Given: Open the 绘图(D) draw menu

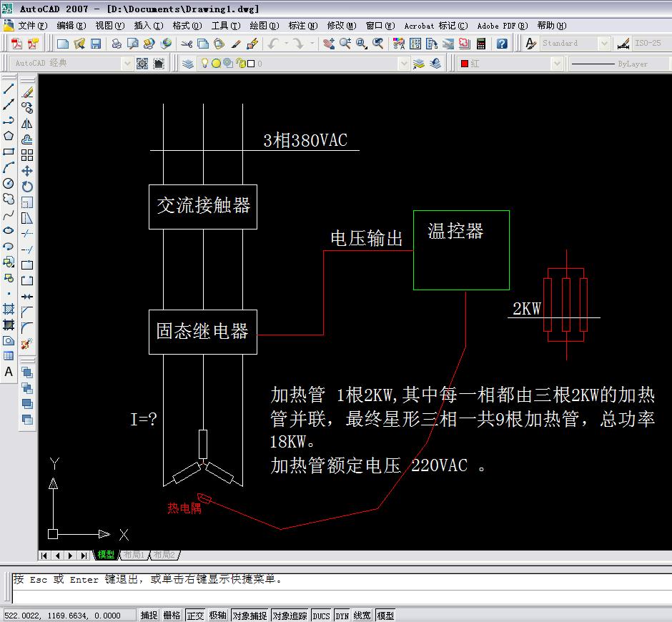Looking at the screenshot, I should [x=264, y=26].
